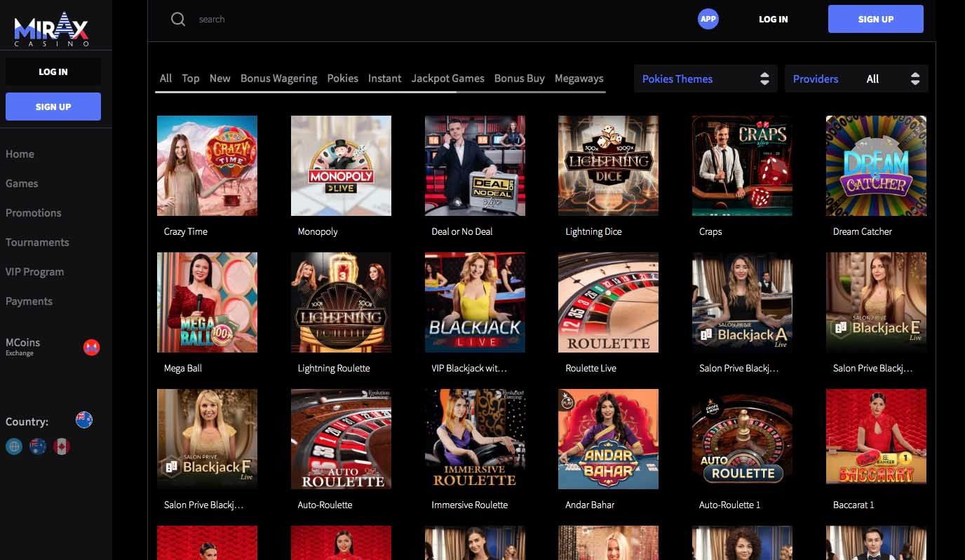Select the Top games tab
The height and width of the screenshot is (560, 965).
pyautogui.click(x=191, y=78)
